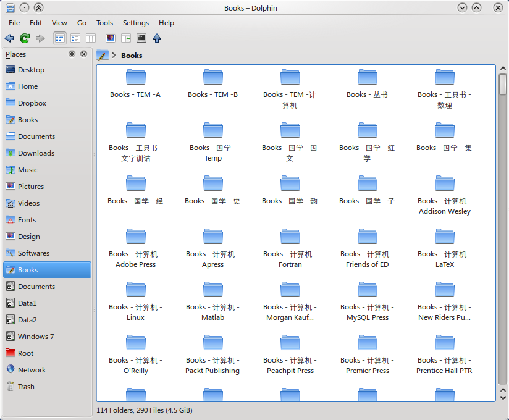The width and height of the screenshot is (509, 420).
Task: Select folder Books - TEM -B
Action: (x=212, y=84)
